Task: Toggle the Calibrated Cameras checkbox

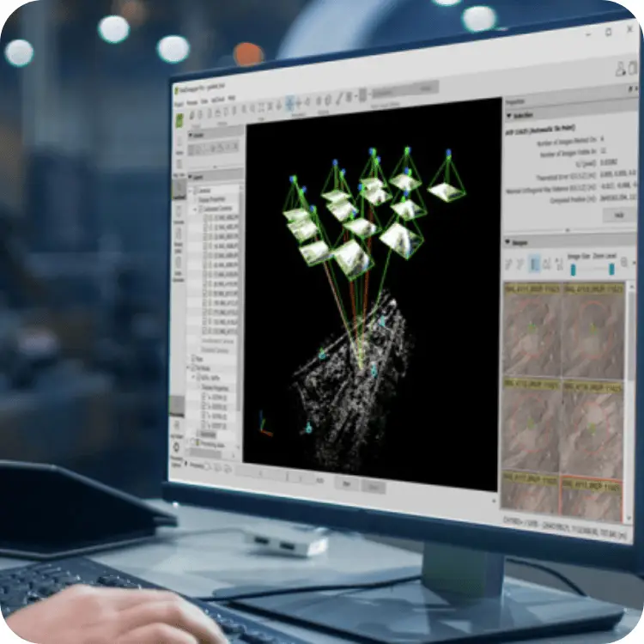Action: coord(201,209)
